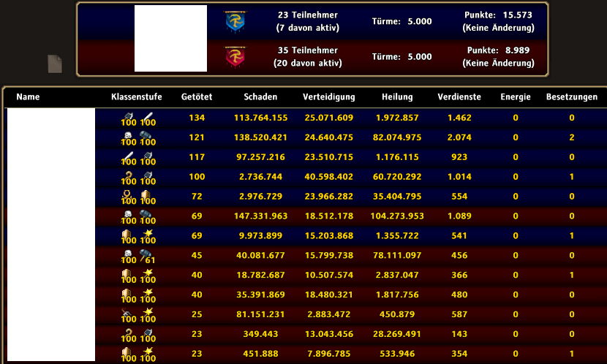The width and height of the screenshot is (607, 364).
Task: Click the defense value 40.598.402
Action: (x=328, y=177)
